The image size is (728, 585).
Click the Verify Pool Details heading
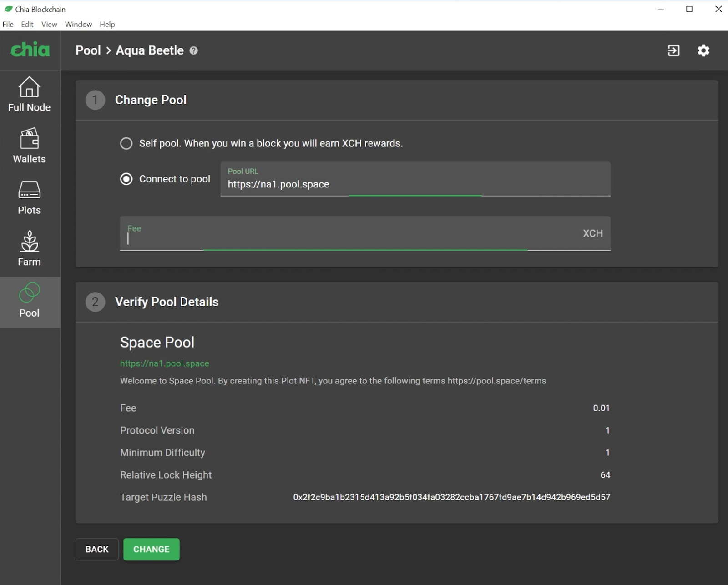167,302
